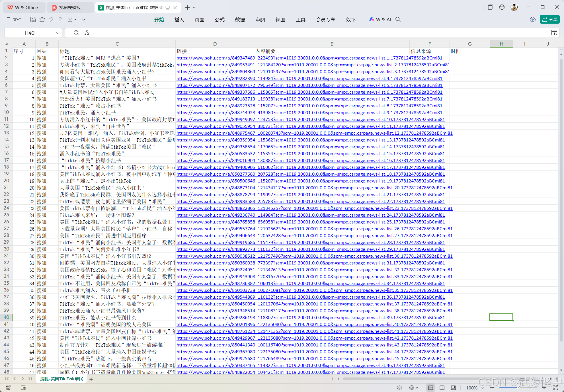
Task: Open the 文件 menu
Action: [x=14, y=19]
